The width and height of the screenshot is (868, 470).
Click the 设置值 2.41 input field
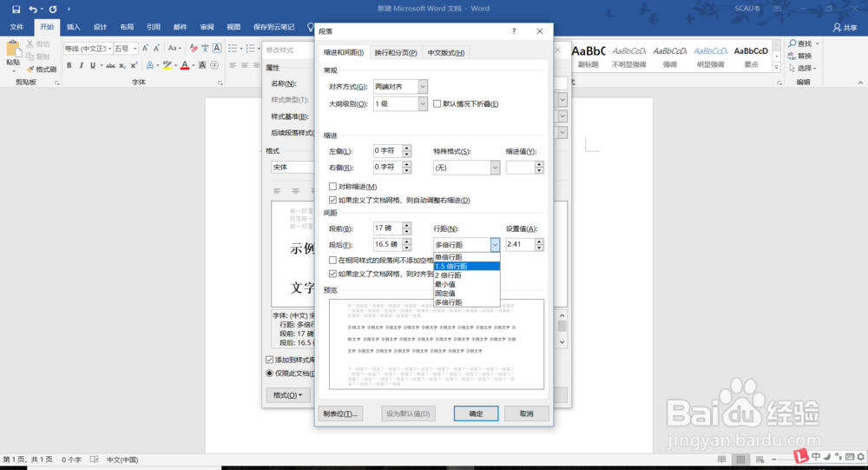click(x=520, y=244)
